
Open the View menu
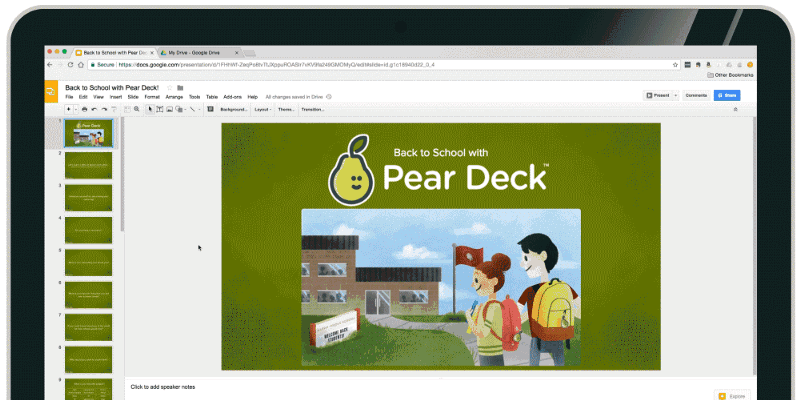point(98,97)
